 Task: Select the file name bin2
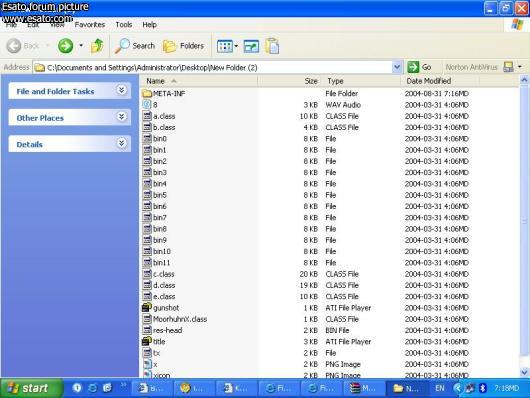click(x=160, y=161)
